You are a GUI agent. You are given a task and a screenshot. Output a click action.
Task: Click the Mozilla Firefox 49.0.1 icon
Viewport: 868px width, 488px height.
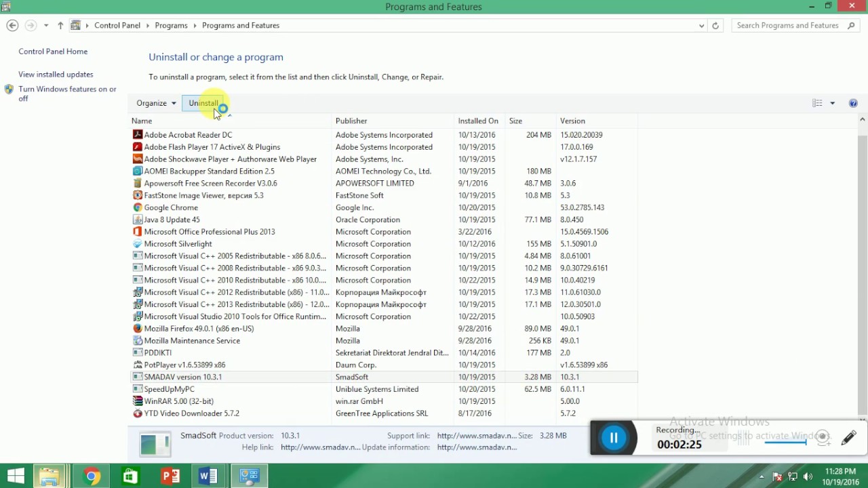point(138,329)
